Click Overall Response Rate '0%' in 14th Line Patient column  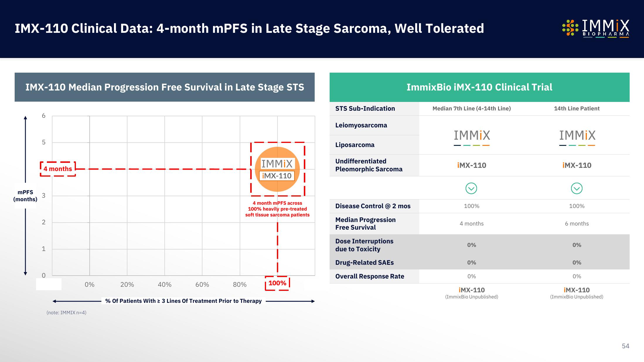(577, 276)
